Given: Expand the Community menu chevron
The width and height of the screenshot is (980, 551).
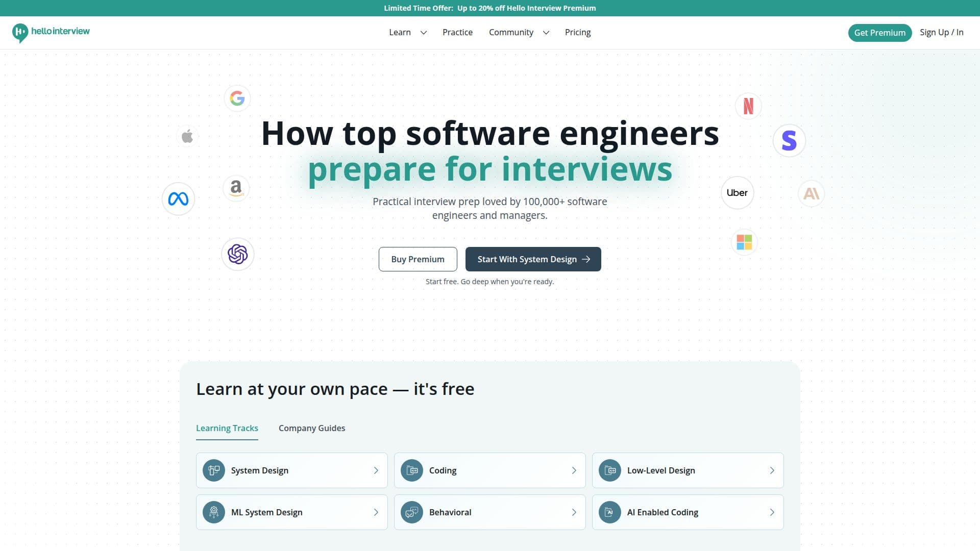Looking at the screenshot, I should [x=546, y=33].
